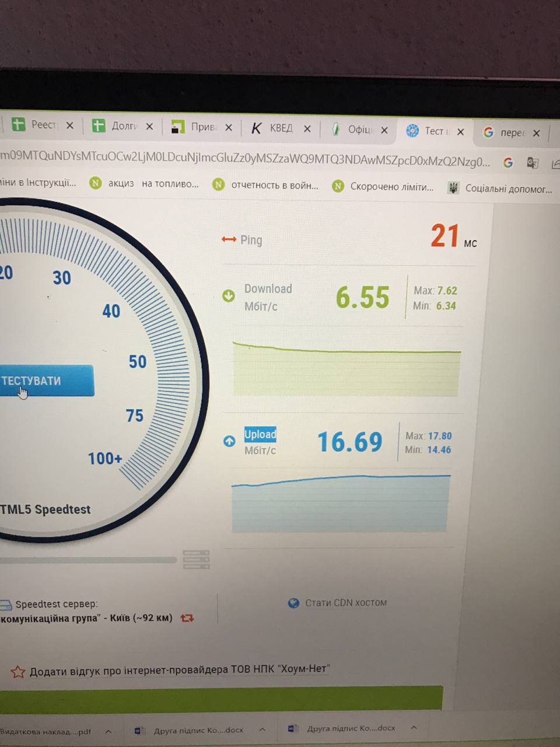The width and height of the screenshot is (560, 747).
Task: Click the browser address bar URL
Action: pos(245,159)
